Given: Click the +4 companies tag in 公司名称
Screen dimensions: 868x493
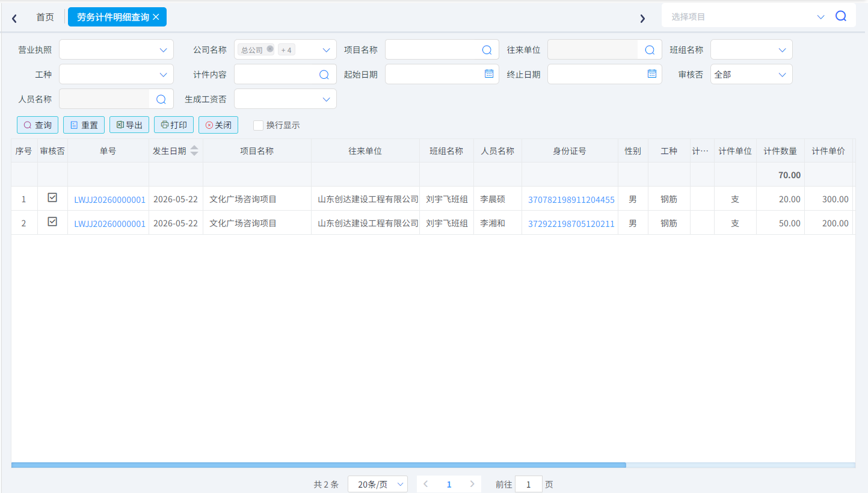Looking at the screenshot, I should click(x=286, y=50).
